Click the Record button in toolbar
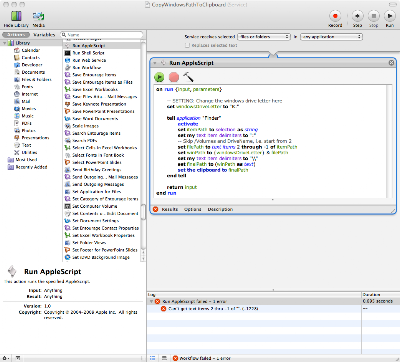 tap(335, 16)
